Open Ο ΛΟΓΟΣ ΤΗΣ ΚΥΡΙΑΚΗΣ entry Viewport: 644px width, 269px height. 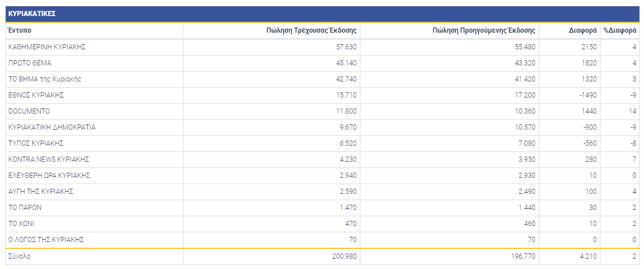[x=46, y=240]
